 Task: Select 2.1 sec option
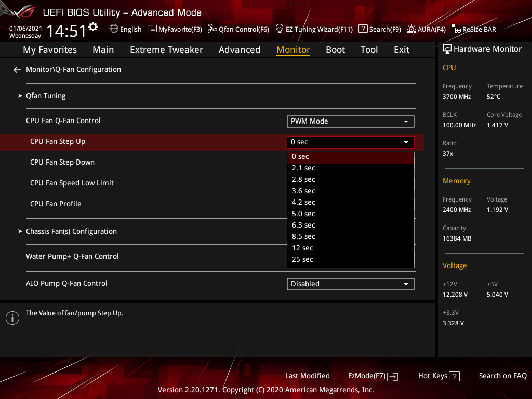[x=351, y=168]
